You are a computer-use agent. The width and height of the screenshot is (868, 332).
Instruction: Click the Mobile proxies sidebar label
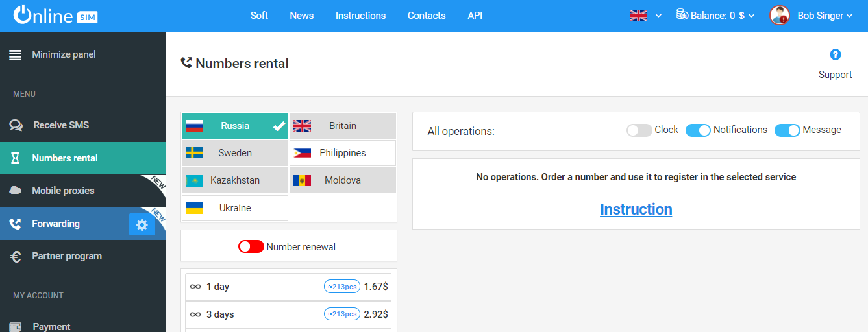(63, 191)
